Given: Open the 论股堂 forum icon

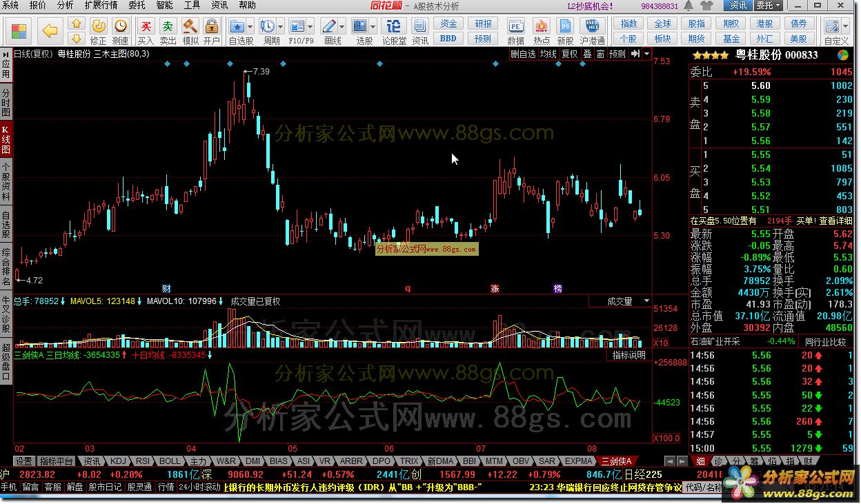Looking at the screenshot, I should point(394,27).
